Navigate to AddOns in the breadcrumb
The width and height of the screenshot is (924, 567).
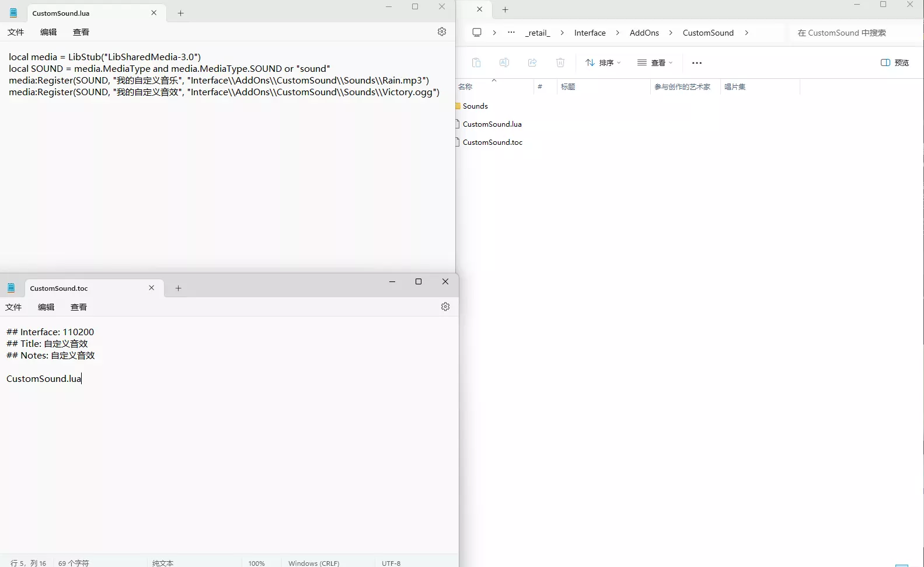click(x=644, y=33)
